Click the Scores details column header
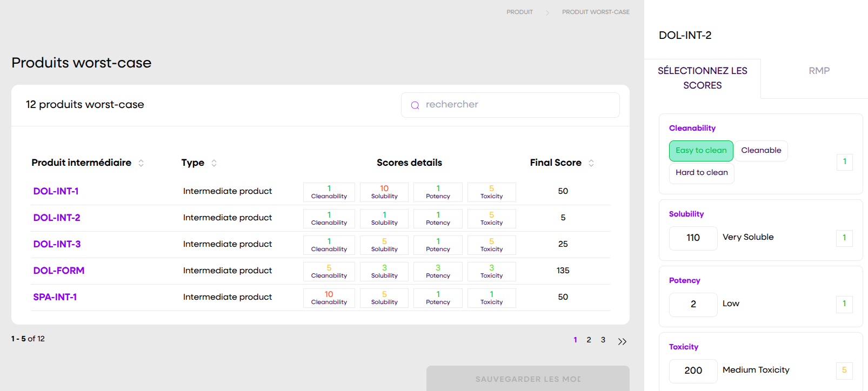Viewport: 868px width, 391px height. [409, 163]
